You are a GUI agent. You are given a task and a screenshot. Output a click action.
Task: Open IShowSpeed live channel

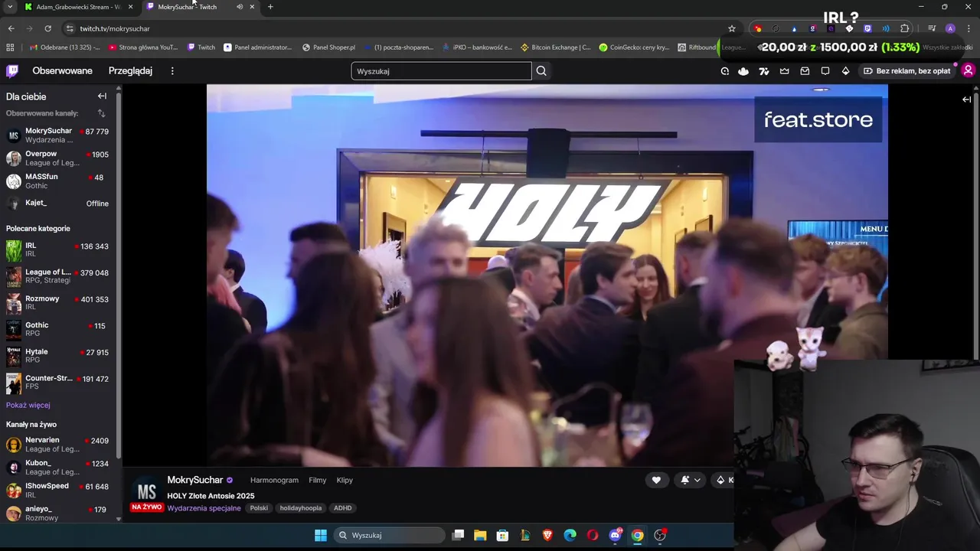(57, 490)
